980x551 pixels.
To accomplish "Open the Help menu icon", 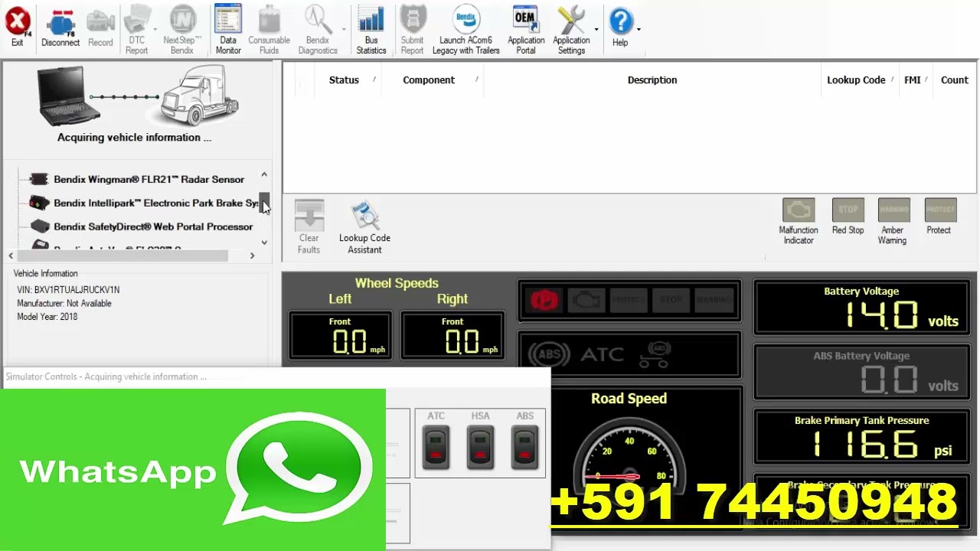I will point(620,28).
